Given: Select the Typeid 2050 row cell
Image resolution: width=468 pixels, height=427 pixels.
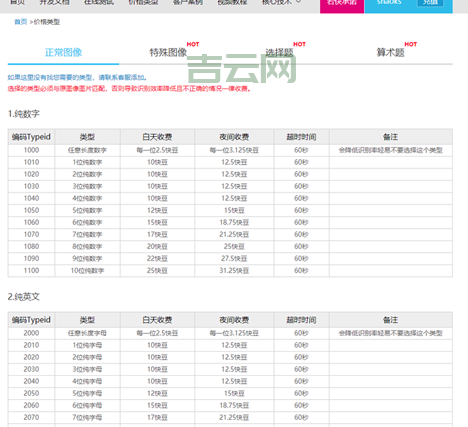Looking at the screenshot, I should [x=31, y=393].
